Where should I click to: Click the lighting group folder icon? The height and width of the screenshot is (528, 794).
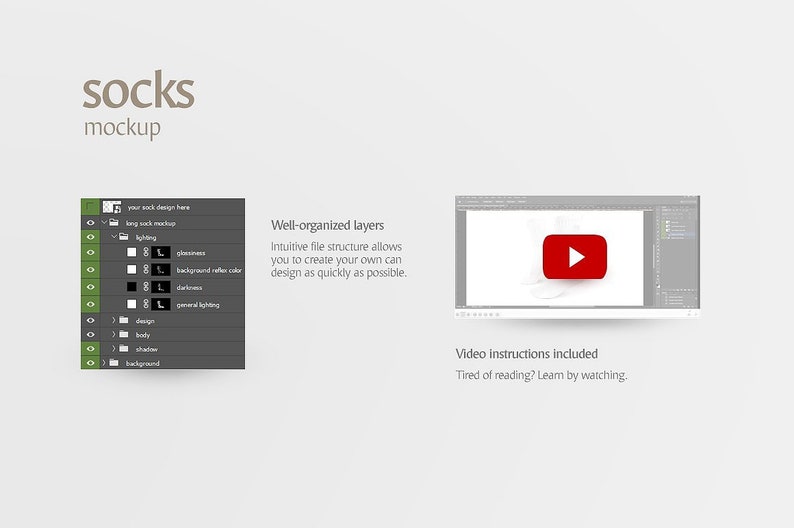click(x=124, y=236)
